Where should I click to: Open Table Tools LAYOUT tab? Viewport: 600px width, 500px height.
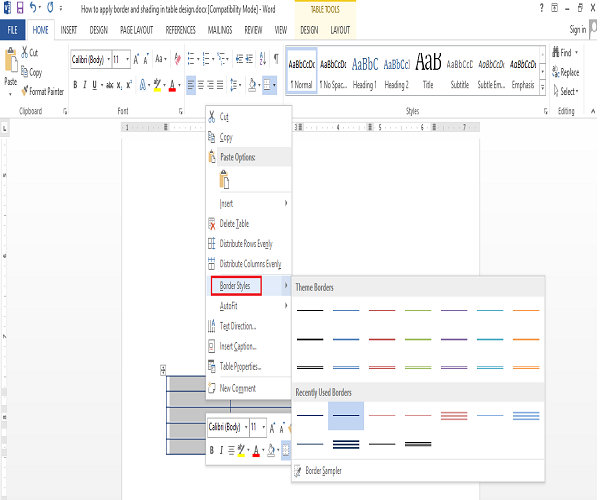click(340, 30)
